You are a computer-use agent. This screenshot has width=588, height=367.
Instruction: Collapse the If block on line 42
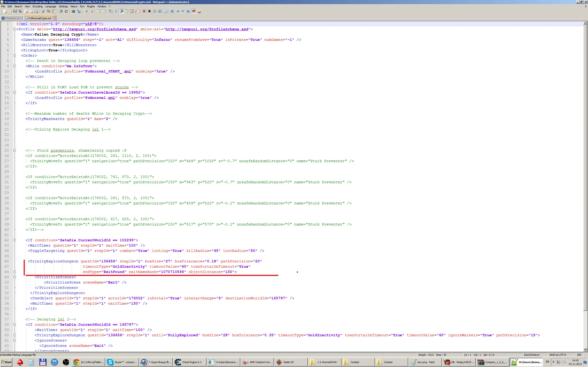[x=14, y=240]
